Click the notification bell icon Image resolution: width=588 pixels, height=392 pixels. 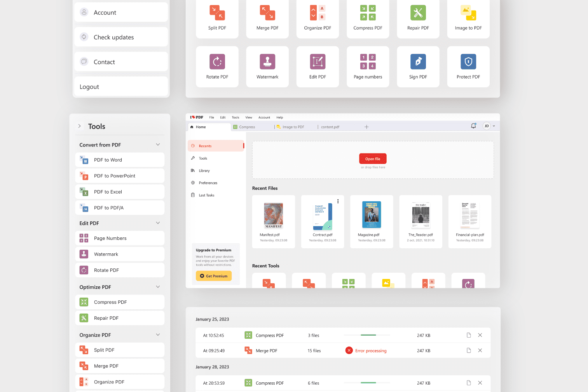[473, 125]
